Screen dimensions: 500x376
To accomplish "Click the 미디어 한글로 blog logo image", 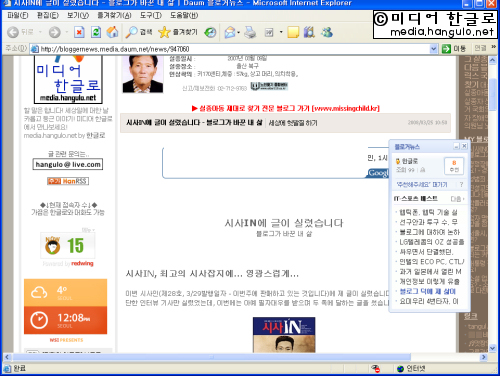I will click(x=68, y=80).
